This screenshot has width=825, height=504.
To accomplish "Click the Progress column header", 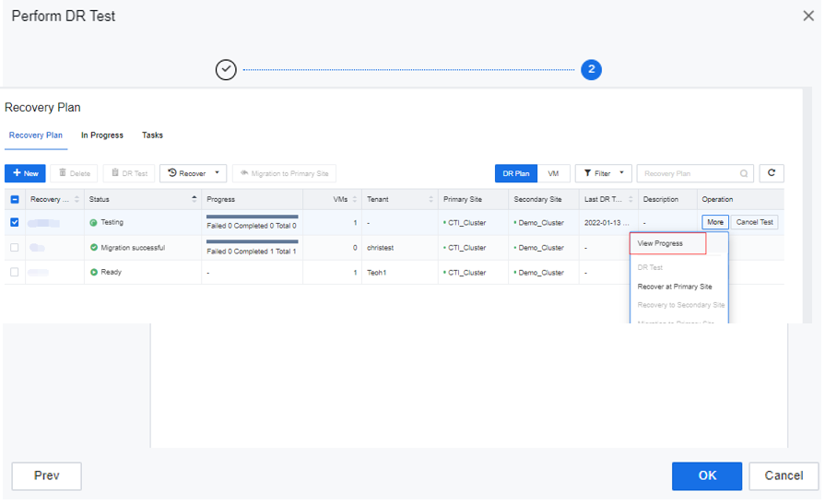I will click(x=221, y=199).
